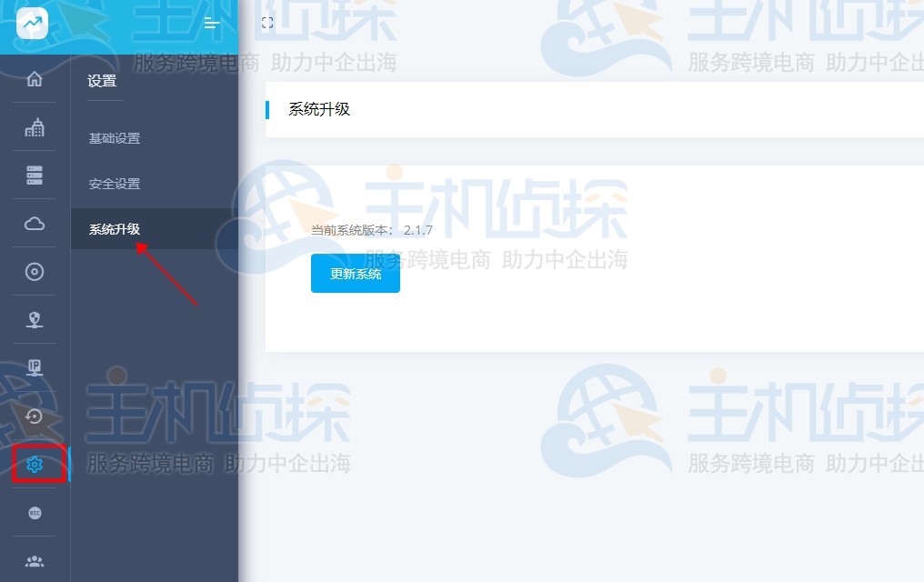
Task: Click the 设置 panel header
Action: pyautogui.click(x=101, y=80)
